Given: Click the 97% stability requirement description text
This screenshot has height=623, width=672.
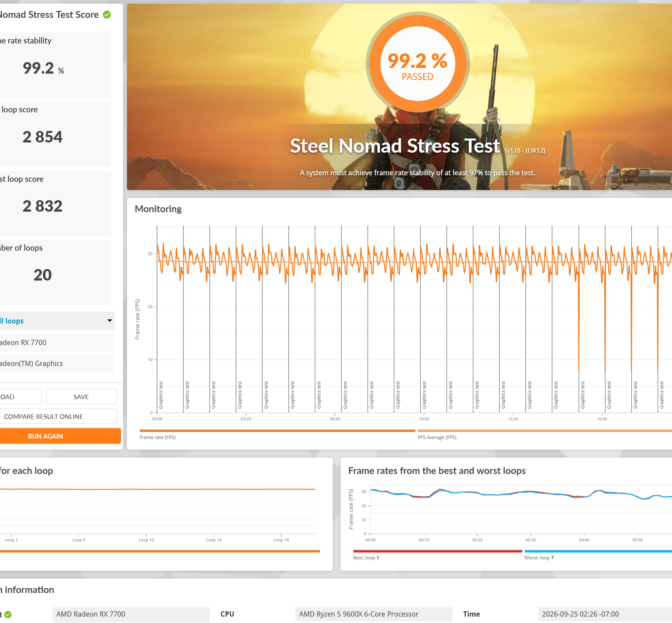Looking at the screenshot, I should click(417, 172).
